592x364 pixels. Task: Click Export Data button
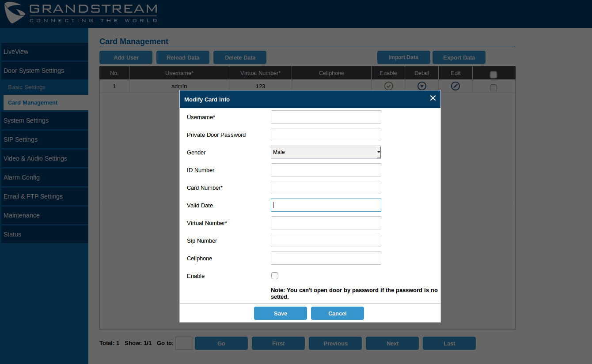click(x=459, y=57)
